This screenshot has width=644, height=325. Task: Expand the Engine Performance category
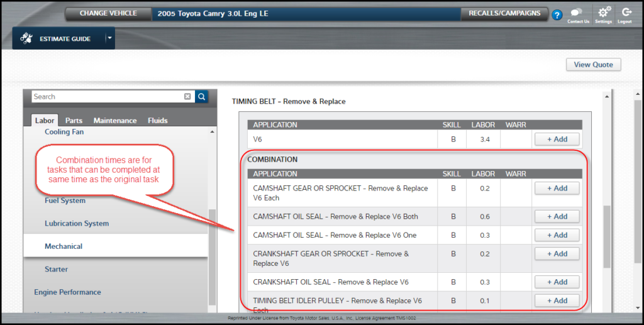(x=67, y=292)
